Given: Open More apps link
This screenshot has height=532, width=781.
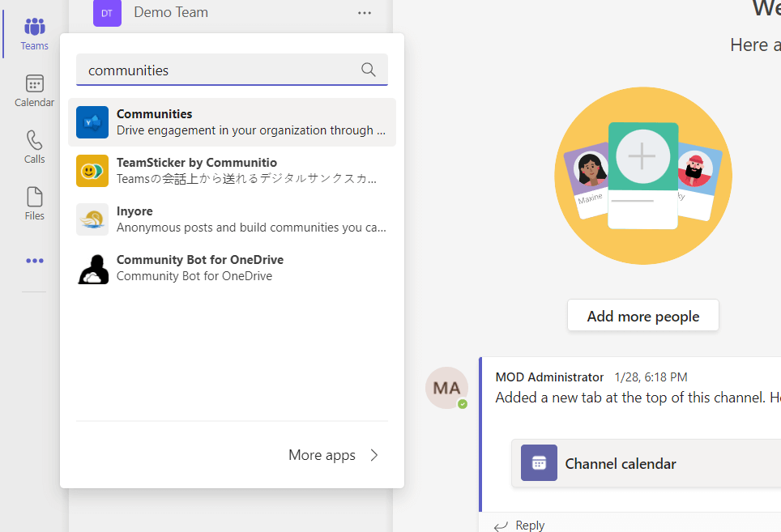Looking at the screenshot, I should click(322, 455).
